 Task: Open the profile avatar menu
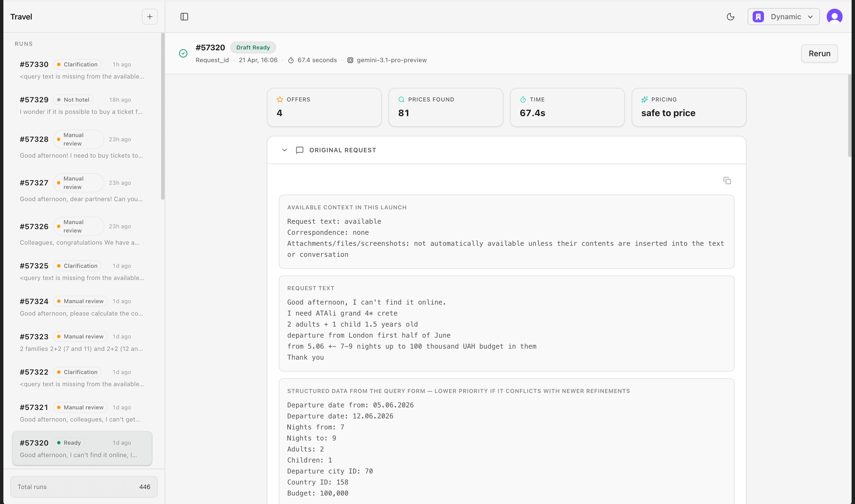pyautogui.click(x=835, y=16)
